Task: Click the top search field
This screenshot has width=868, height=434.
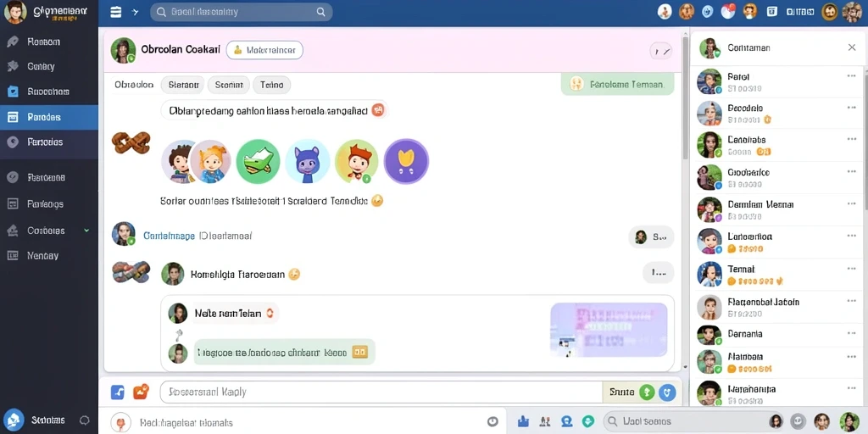Action: tap(242, 12)
